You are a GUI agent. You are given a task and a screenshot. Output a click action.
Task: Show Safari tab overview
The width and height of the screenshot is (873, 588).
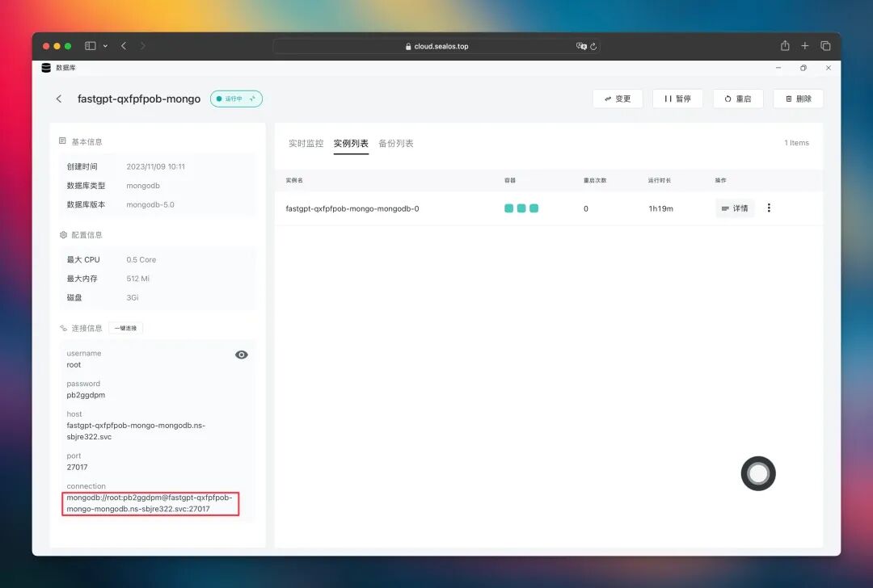point(825,45)
